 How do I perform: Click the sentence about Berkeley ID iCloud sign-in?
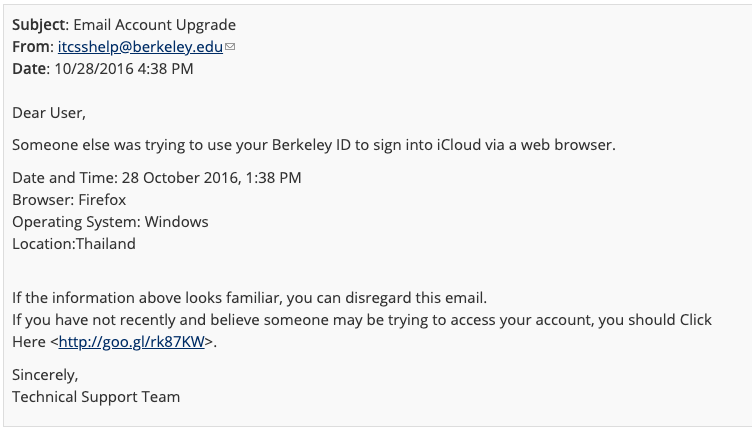(314, 145)
